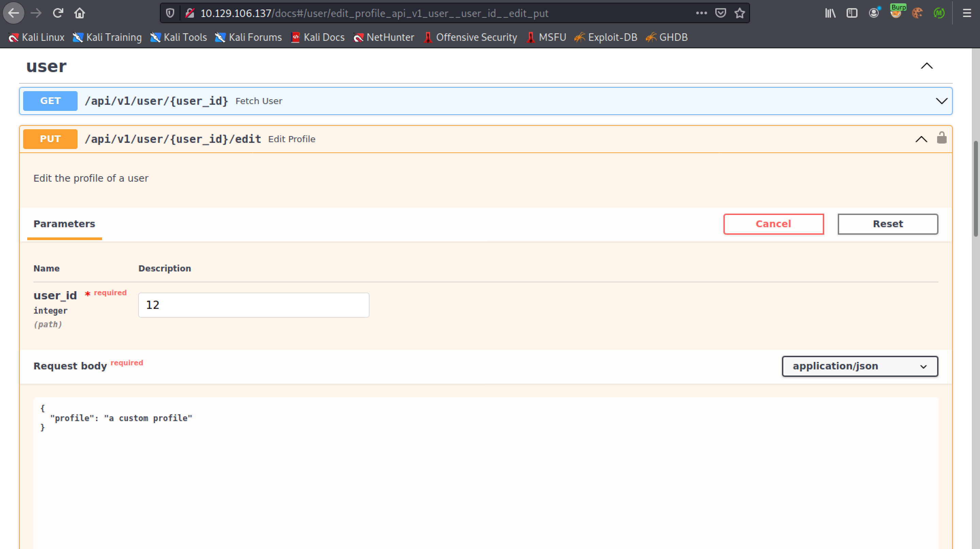Click the /api/v1/user/{user_id} path text

coord(157,101)
